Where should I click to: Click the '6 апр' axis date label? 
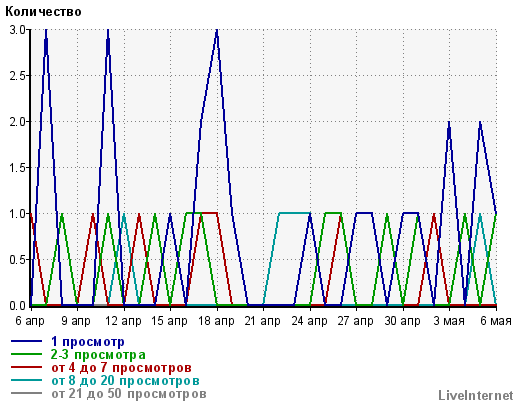coord(30,321)
